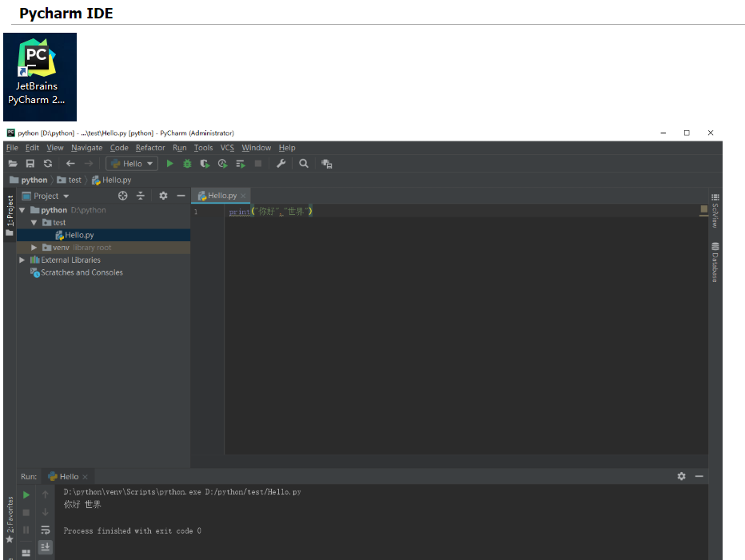The image size is (745, 560).
Task: Expand External Libraries node
Action: (22, 260)
